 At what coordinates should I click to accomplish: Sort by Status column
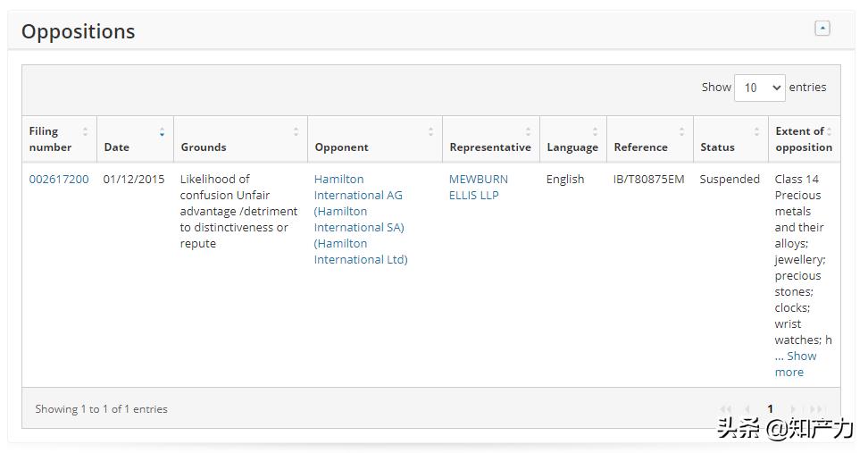730,139
